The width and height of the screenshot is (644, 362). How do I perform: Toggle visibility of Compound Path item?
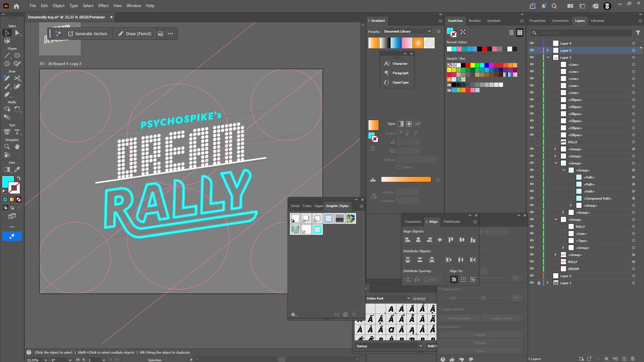(x=531, y=198)
